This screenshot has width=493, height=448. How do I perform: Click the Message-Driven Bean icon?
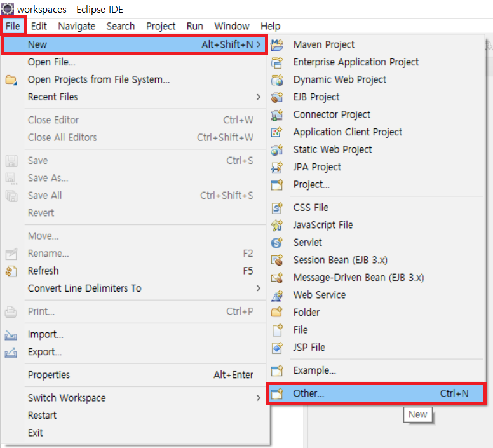(277, 278)
